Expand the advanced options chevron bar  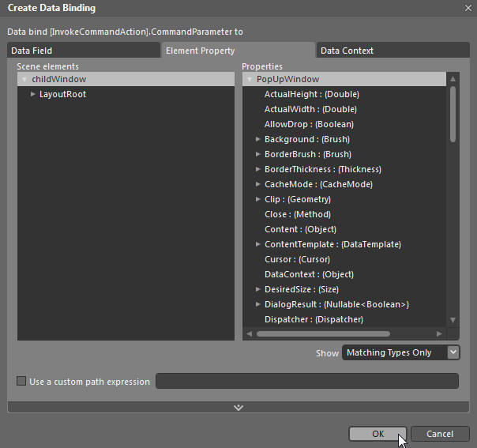(x=238, y=407)
